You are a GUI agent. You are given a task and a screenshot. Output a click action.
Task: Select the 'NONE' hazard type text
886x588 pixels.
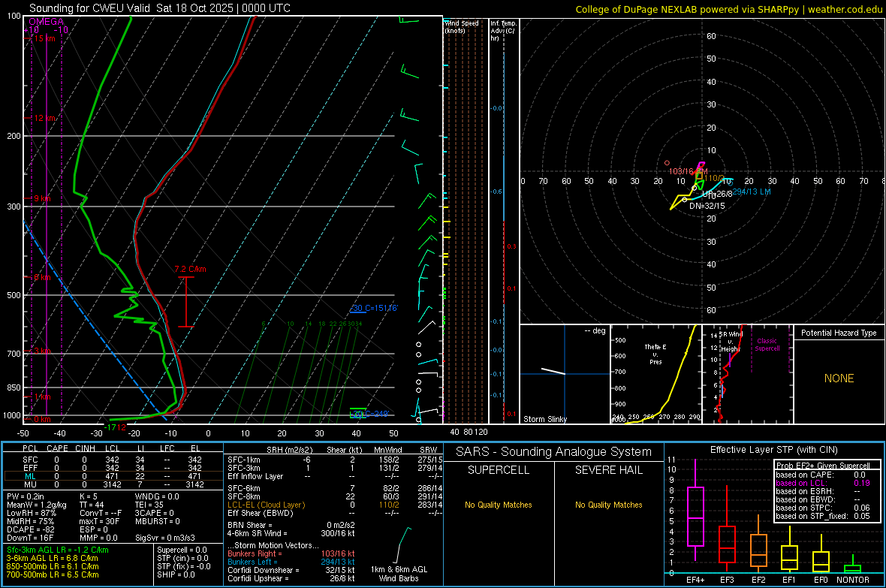(x=839, y=378)
